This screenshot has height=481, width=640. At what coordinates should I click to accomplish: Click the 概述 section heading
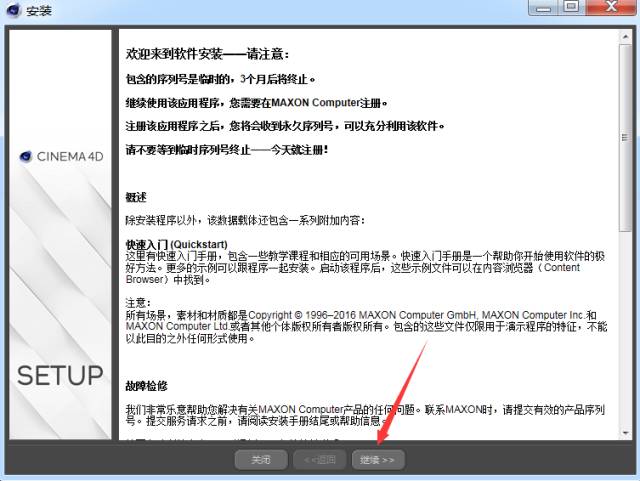pyautogui.click(x=137, y=197)
